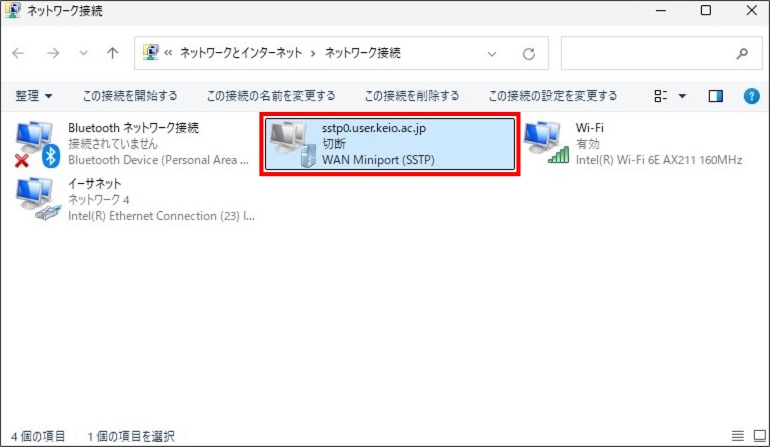
Task: Select the イーサネット adapter icon
Action: point(38,200)
